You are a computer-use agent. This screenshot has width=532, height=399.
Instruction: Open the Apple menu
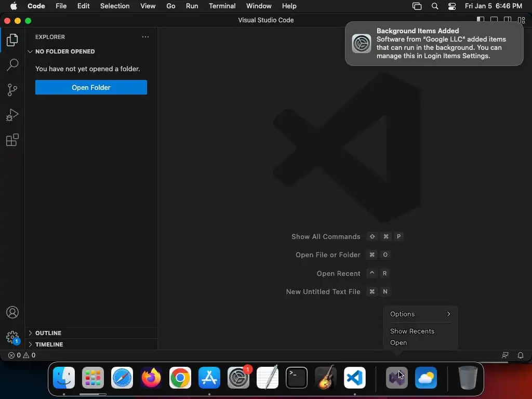[14, 6]
